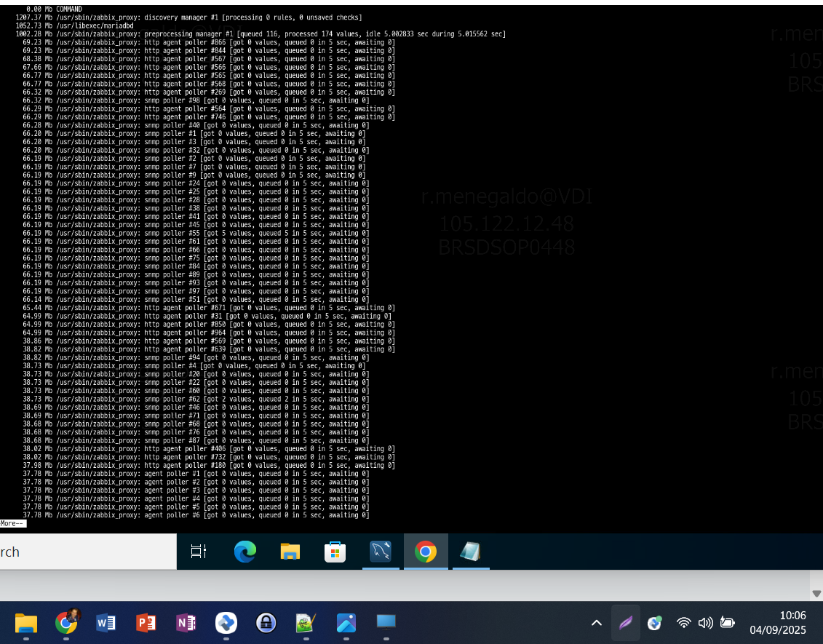Launch Microsoft Edge from the remote taskbar
Image resolution: width=823 pixels, height=644 pixels.
(245, 552)
